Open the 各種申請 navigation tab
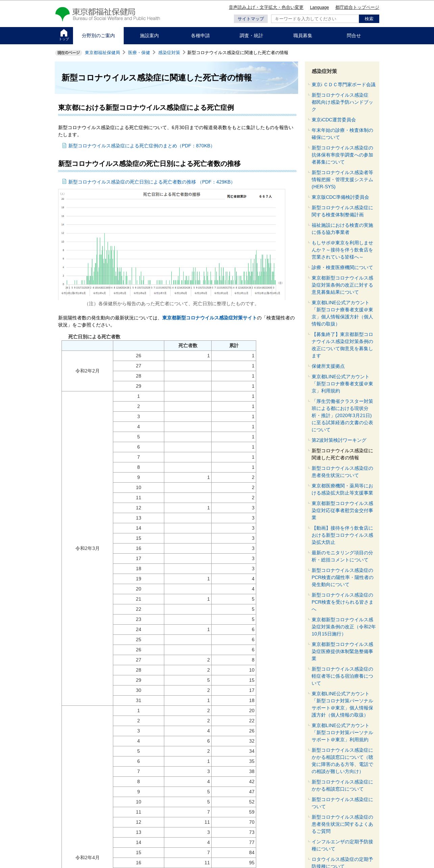The image size is (434, 868). (200, 35)
